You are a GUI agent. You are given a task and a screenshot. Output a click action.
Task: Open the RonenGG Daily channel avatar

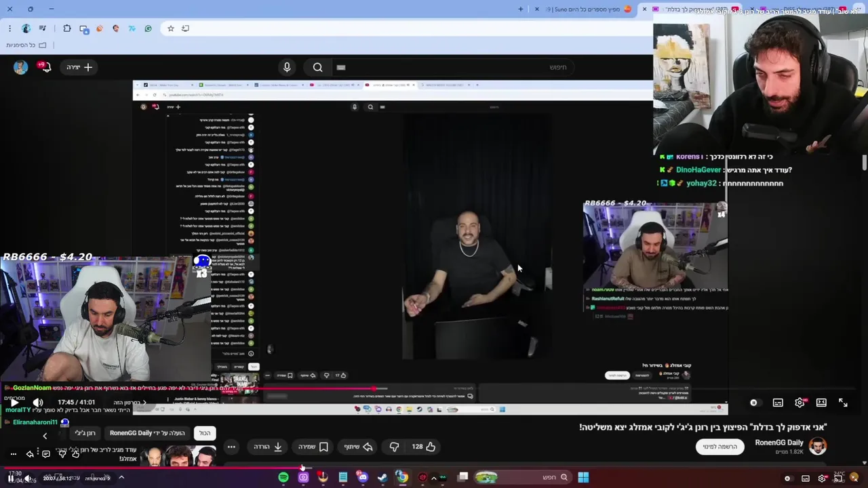click(818, 446)
